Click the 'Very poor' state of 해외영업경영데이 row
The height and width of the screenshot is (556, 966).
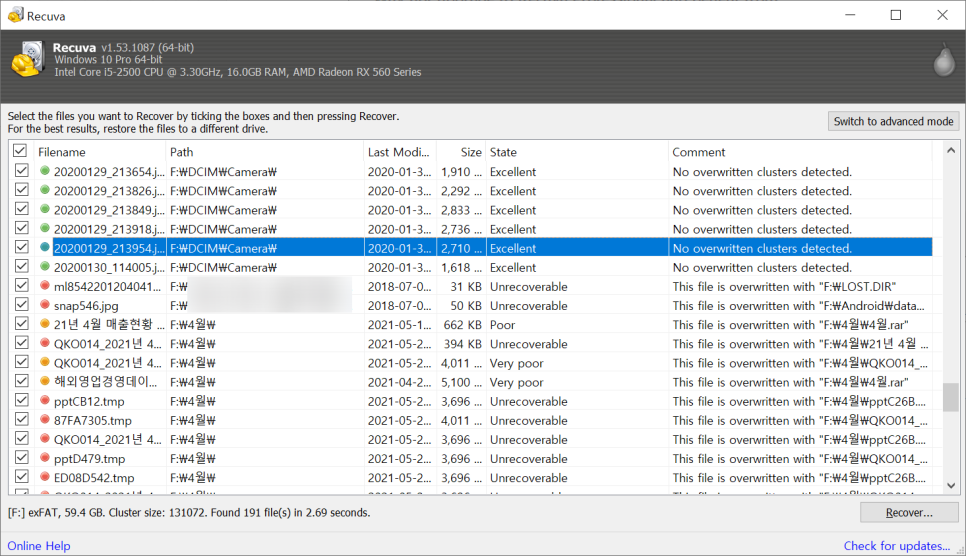(516, 382)
